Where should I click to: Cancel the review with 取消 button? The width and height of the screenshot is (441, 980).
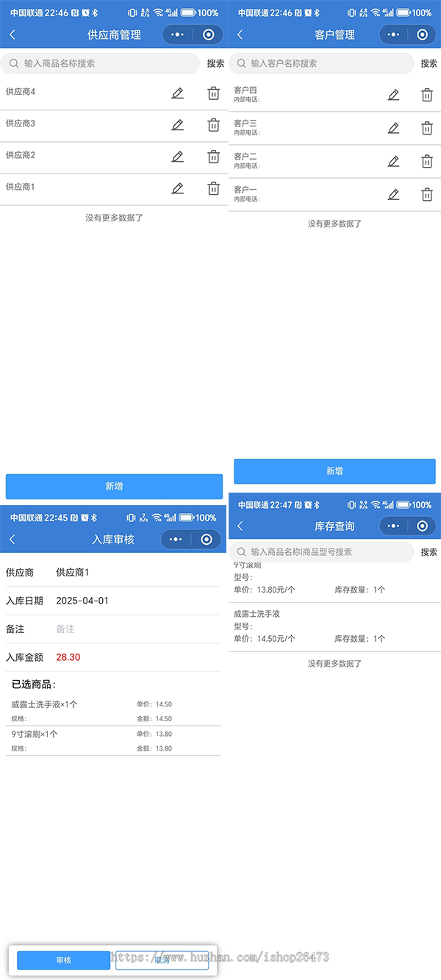[162, 960]
